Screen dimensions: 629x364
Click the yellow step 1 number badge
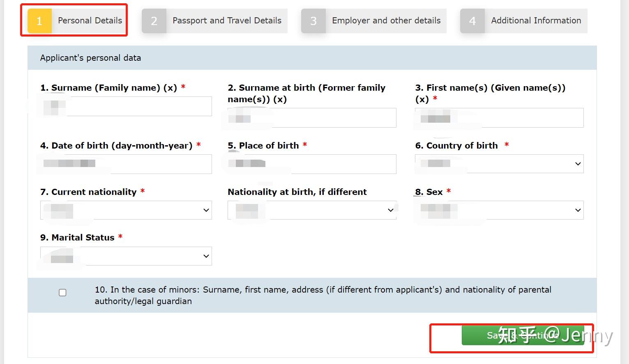[x=39, y=21]
